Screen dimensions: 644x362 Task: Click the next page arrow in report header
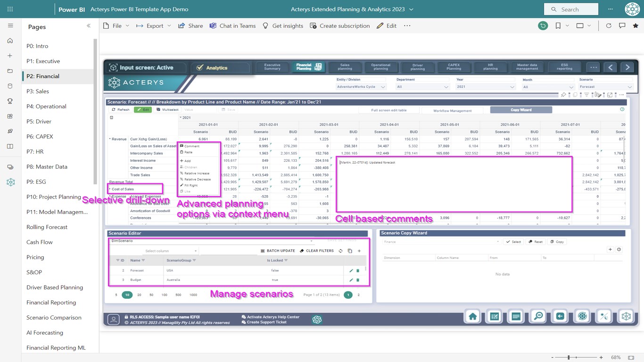627,67
